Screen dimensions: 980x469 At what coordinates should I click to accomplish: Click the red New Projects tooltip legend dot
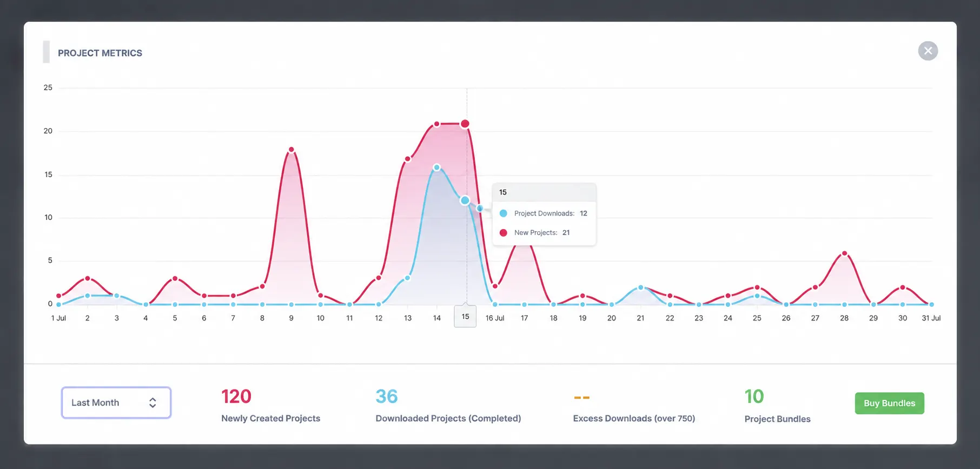(504, 233)
